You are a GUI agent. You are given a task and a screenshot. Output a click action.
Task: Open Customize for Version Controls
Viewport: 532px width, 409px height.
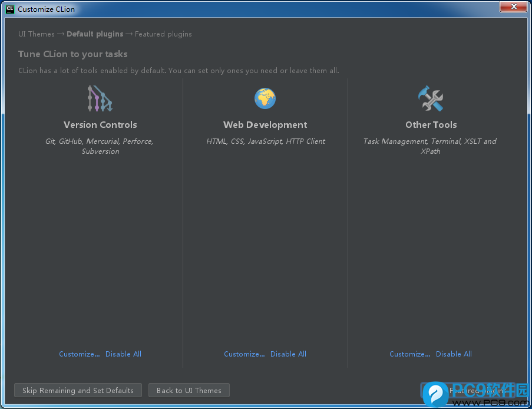(x=80, y=354)
